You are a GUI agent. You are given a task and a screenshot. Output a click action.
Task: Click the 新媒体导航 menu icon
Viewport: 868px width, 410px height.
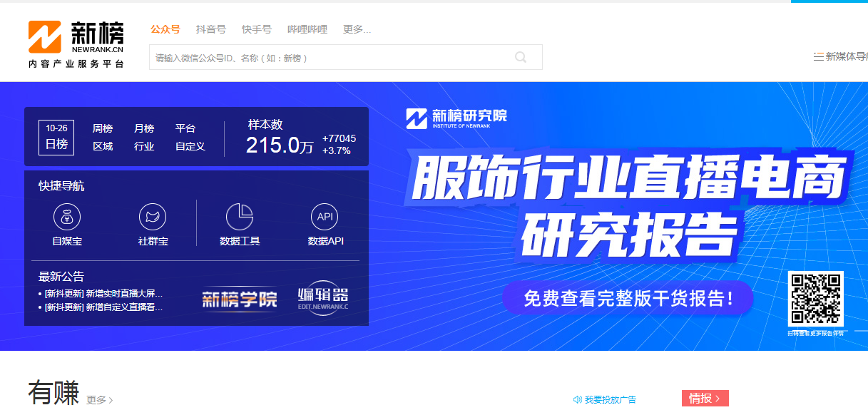[818, 56]
